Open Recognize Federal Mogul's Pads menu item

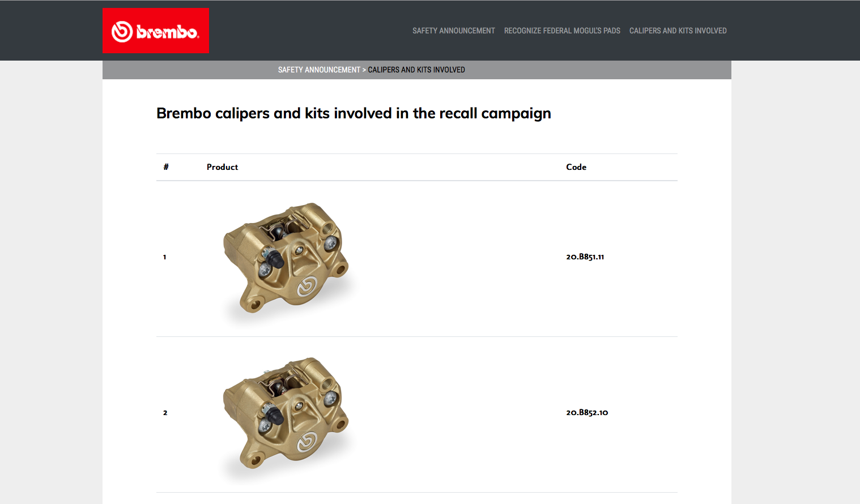[562, 31]
